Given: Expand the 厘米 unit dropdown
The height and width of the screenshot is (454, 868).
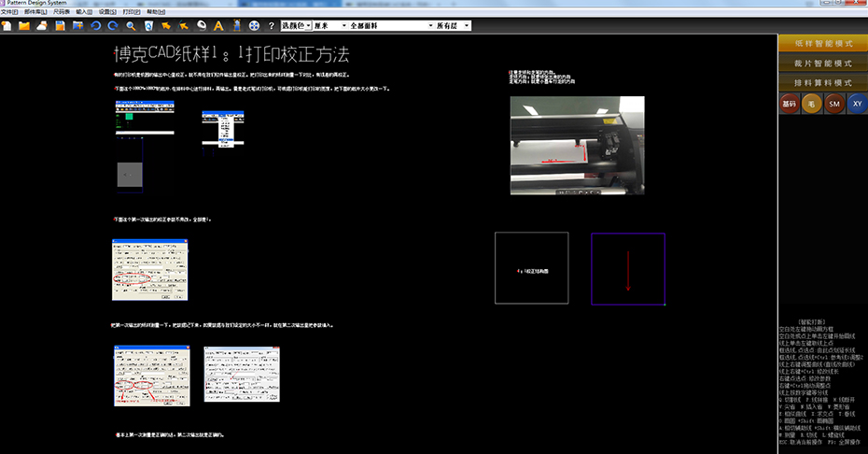Looking at the screenshot, I should 332,26.
